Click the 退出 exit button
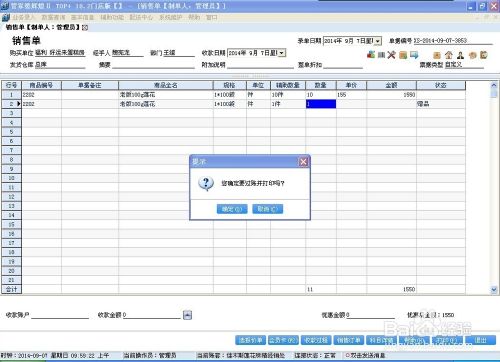This screenshot has width=500, height=362. coord(480,340)
